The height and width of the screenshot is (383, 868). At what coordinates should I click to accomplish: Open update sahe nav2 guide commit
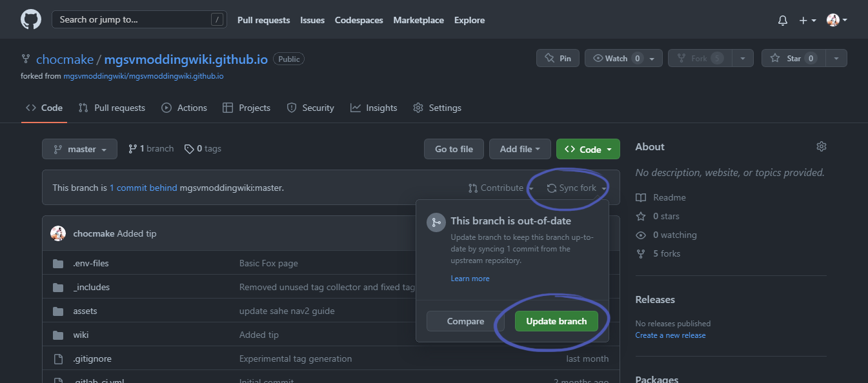[x=287, y=311]
